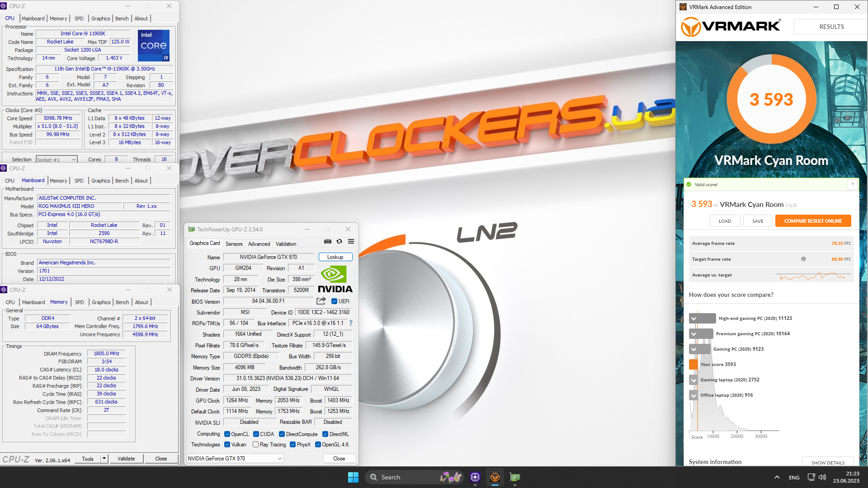Click the NVIDIA logo in GPU-Z
Image resolution: width=868 pixels, height=488 pixels.
[335, 279]
